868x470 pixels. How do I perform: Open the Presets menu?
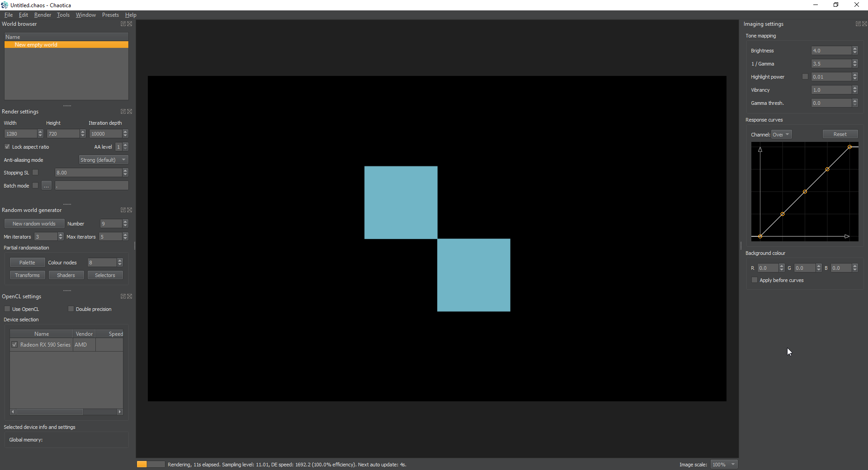pyautogui.click(x=110, y=15)
